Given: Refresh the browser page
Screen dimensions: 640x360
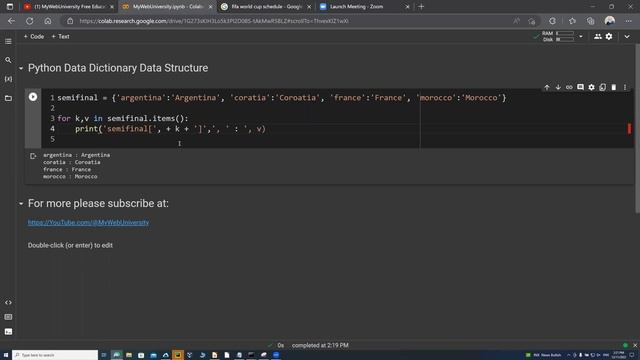Looking at the screenshot, I should pos(30,21).
